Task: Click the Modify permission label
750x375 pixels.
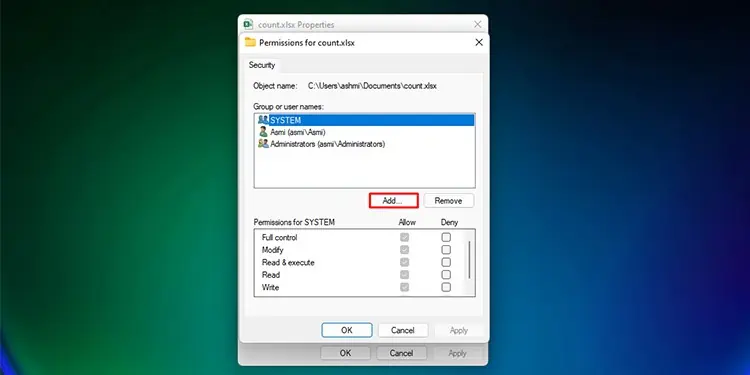Action: point(273,250)
